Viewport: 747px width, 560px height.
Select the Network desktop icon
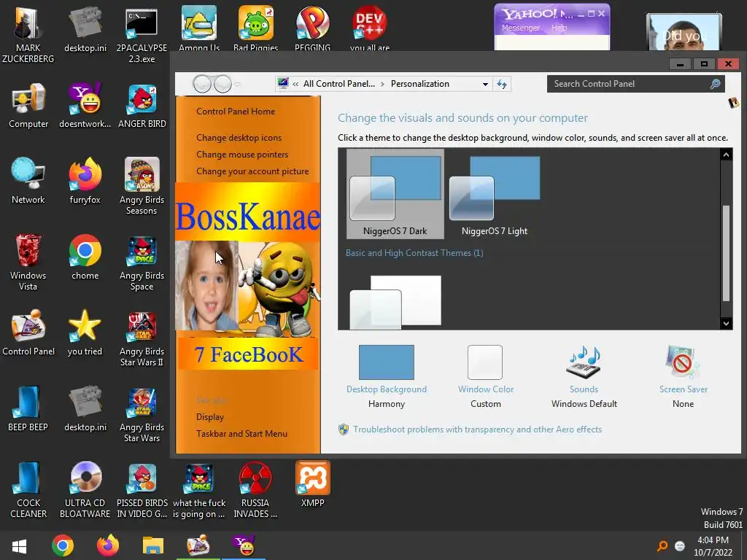tap(28, 182)
